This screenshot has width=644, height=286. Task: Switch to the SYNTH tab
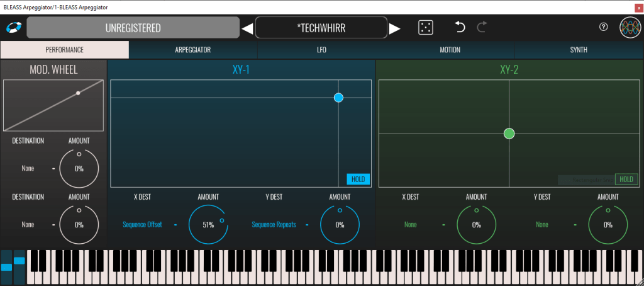579,50
